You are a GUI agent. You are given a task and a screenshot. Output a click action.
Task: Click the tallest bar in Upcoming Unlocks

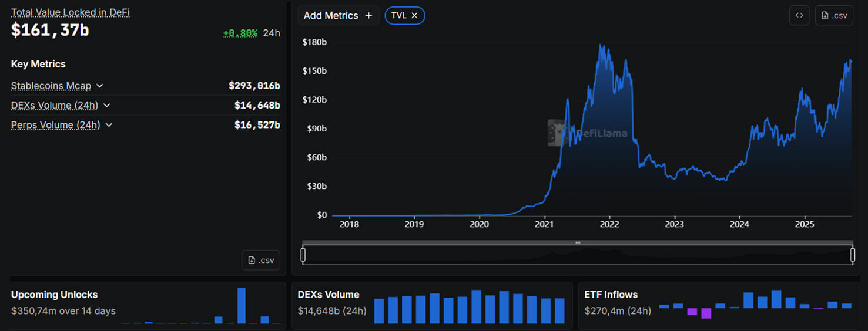pos(242,305)
